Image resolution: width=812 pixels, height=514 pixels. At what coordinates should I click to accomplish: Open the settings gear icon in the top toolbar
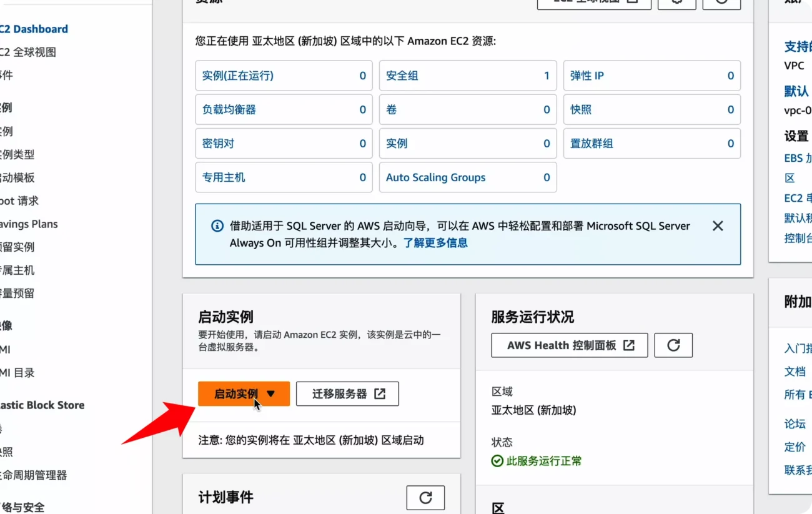point(676,2)
